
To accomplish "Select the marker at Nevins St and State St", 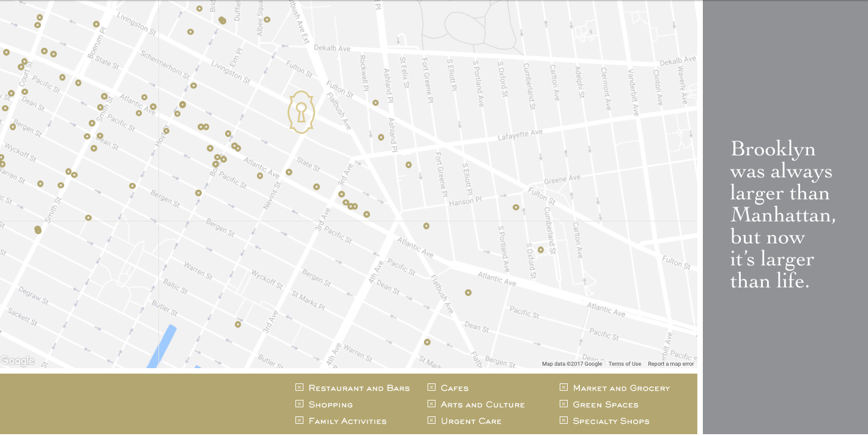I will coord(289,172).
